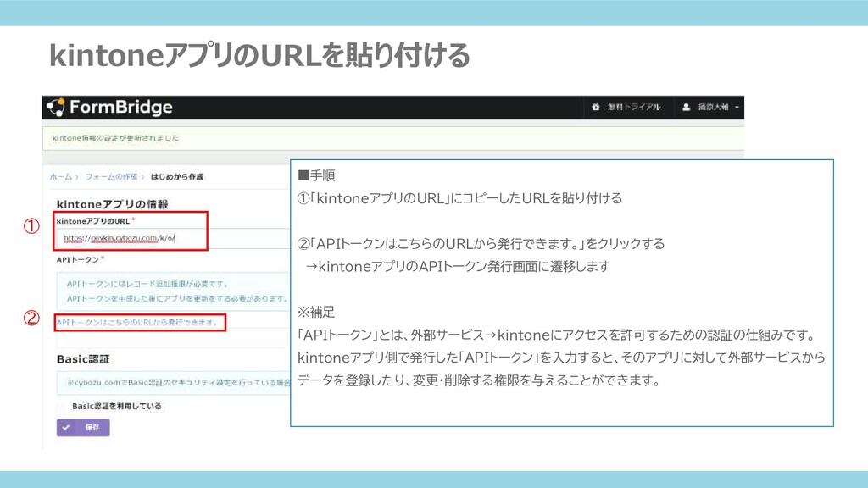
Task: Click the FormBridge brand name text
Action: (x=121, y=107)
